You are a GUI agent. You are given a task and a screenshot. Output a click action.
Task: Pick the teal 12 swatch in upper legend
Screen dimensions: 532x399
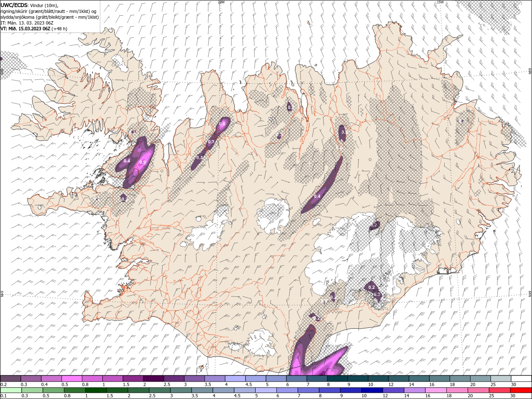pyautogui.click(x=399, y=379)
